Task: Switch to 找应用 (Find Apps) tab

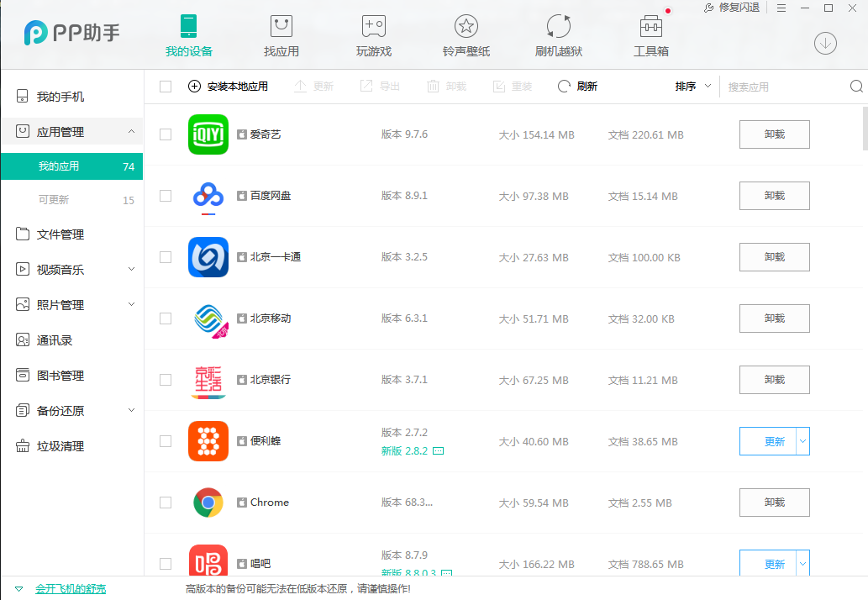Action: (281, 36)
